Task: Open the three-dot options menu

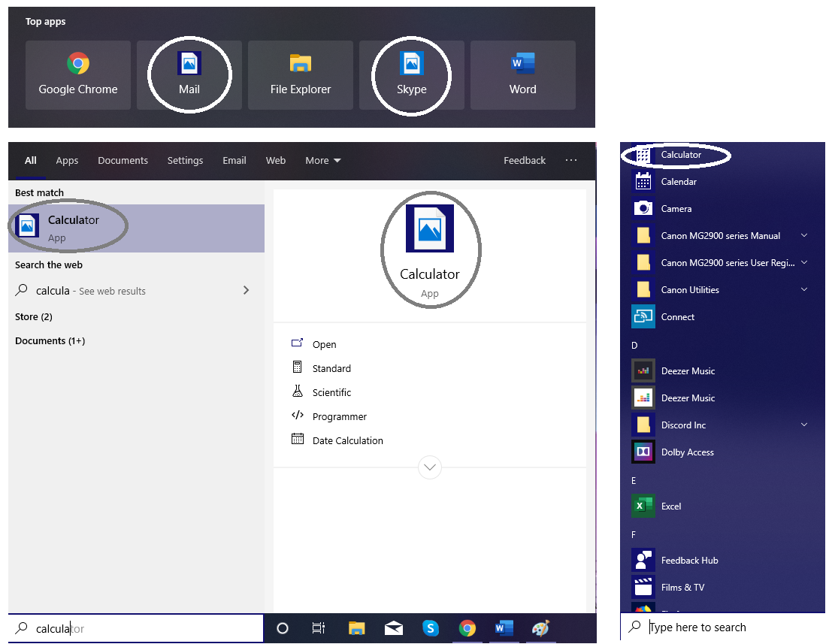Action: point(571,159)
